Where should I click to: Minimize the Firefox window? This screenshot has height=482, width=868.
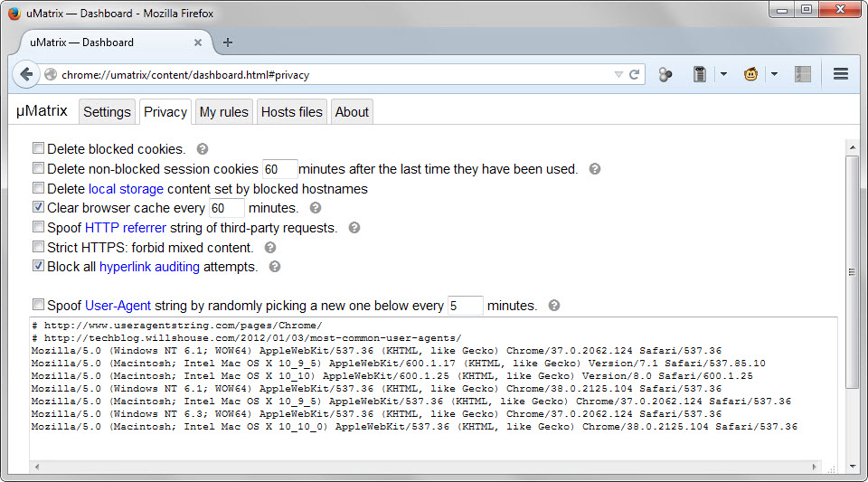(x=781, y=9)
